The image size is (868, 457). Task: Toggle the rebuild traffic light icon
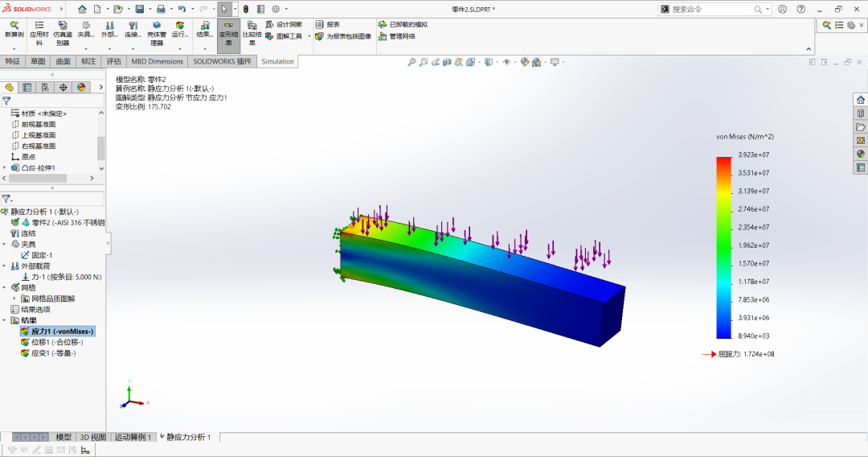246,9
